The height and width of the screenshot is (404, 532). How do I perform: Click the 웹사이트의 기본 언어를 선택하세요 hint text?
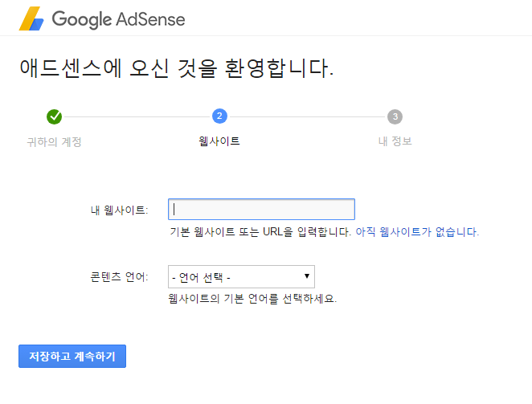pyautogui.click(x=252, y=299)
